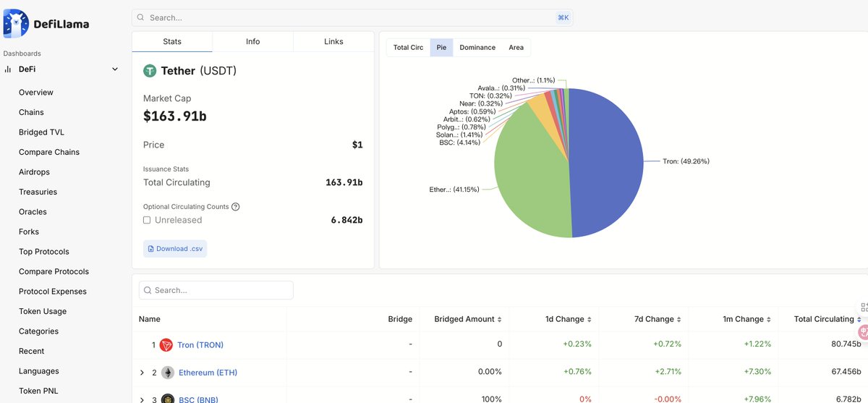Collapse the DeFi section chevron

pyautogui.click(x=115, y=69)
